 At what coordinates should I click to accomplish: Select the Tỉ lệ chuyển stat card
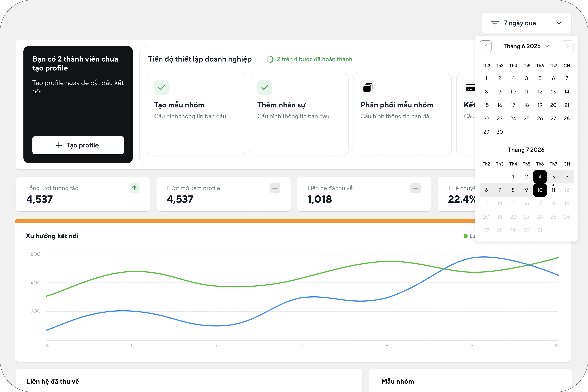pos(457,194)
